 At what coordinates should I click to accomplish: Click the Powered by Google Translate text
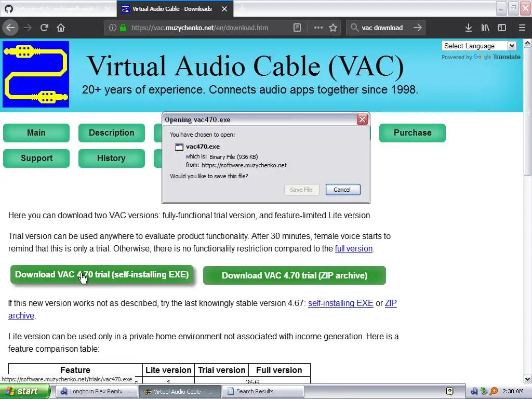tap(481, 57)
